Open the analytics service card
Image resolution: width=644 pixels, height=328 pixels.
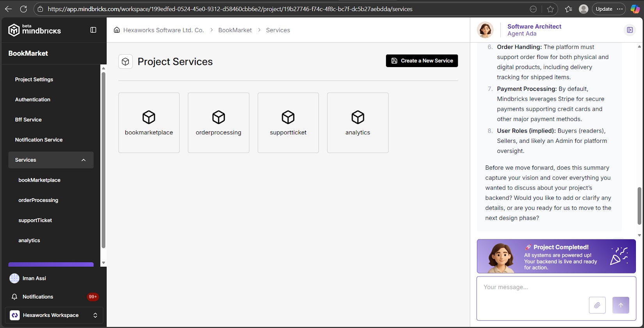pyautogui.click(x=358, y=122)
